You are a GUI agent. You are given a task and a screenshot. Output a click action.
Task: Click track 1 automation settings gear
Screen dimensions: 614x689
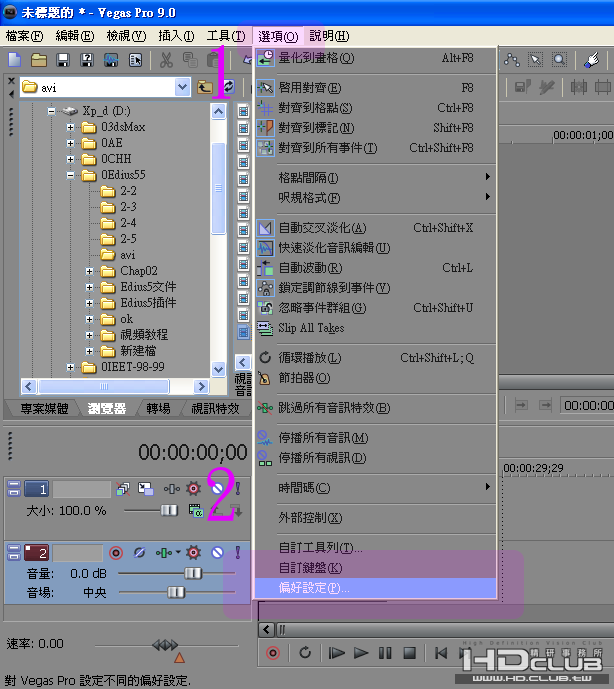pyautogui.click(x=193, y=488)
